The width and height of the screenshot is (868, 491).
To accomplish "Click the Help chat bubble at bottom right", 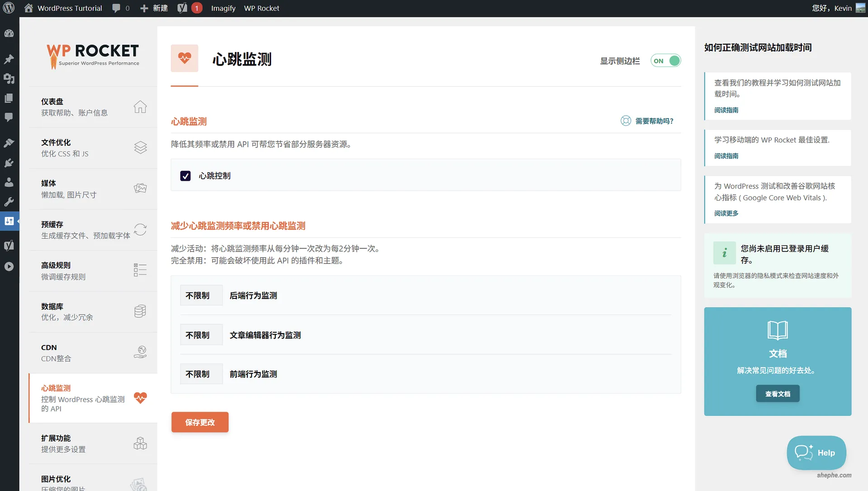I will coord(816,453).
